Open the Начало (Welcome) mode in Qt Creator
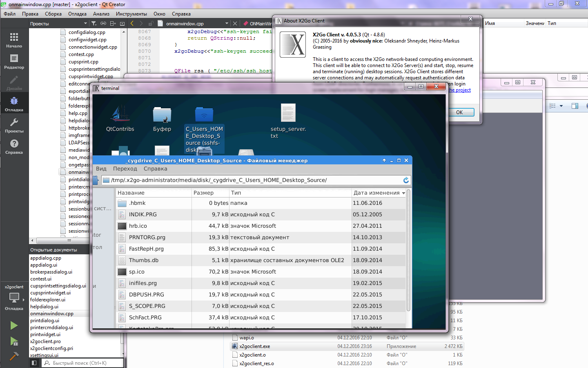This screenshot has height=368, width=588. tap(14, 40)
